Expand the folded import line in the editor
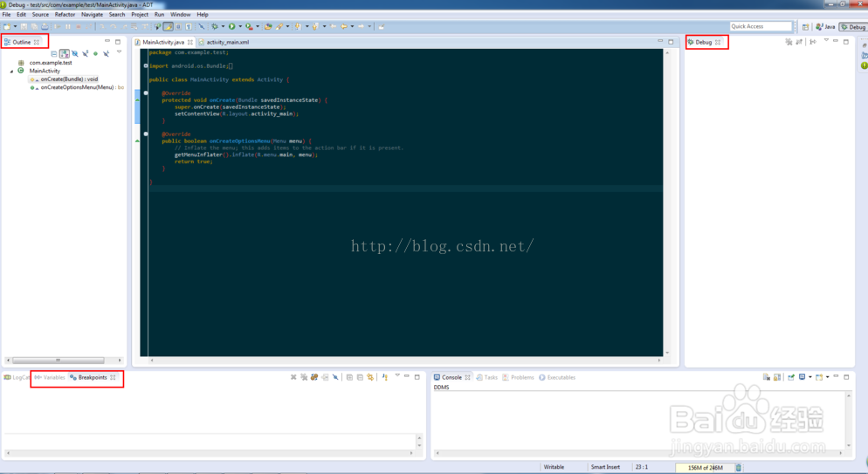 [146, 65]
